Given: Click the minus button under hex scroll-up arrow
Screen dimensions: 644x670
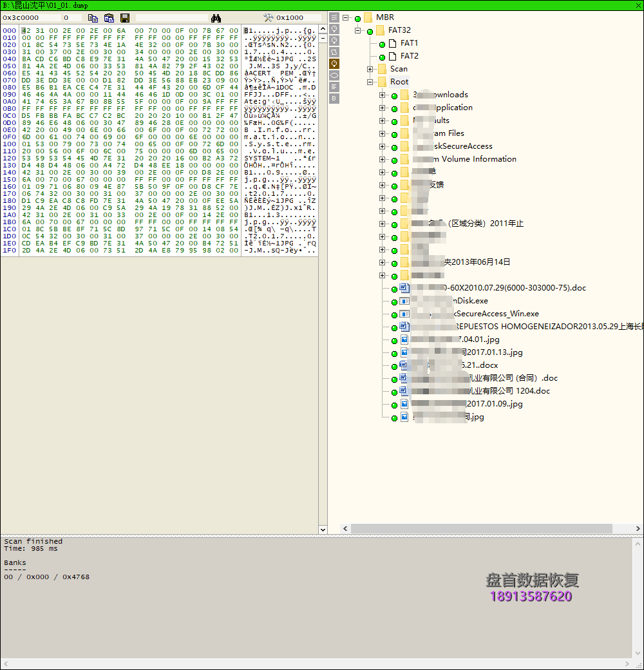Looking at the screenshot, I should [x=323, y=39].
